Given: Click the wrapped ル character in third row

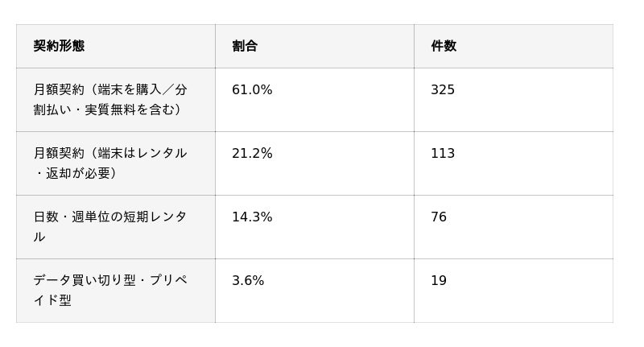Looking at the screenshot, I should click(x=39, y=238).
